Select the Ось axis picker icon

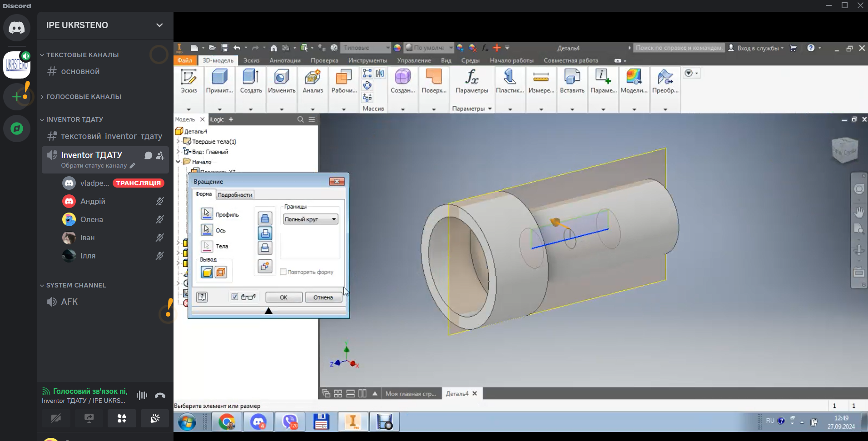click(207, 230)
